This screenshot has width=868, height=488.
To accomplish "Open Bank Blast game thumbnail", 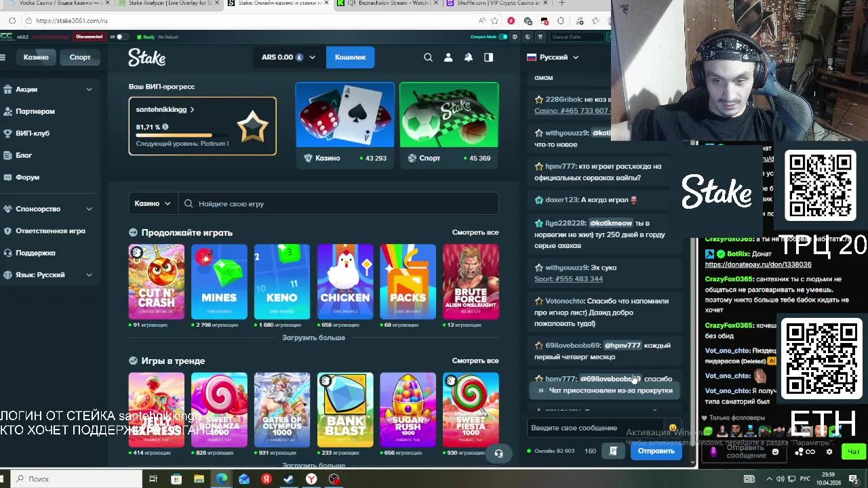I will [345, 409].
